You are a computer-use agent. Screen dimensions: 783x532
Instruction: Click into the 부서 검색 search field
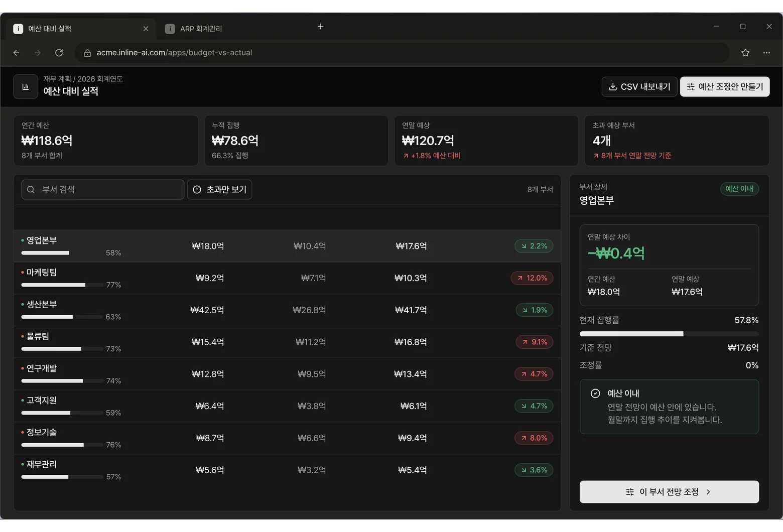point(103,190)
